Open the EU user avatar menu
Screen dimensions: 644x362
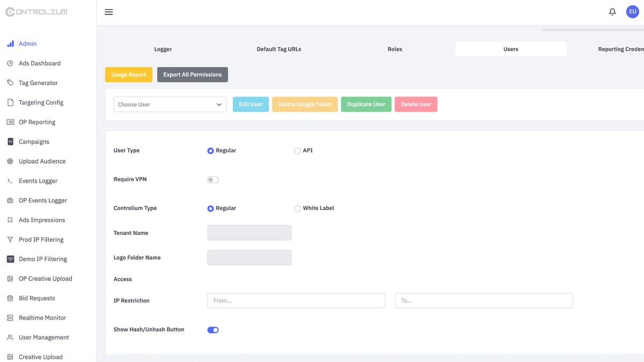coord(633,12)
